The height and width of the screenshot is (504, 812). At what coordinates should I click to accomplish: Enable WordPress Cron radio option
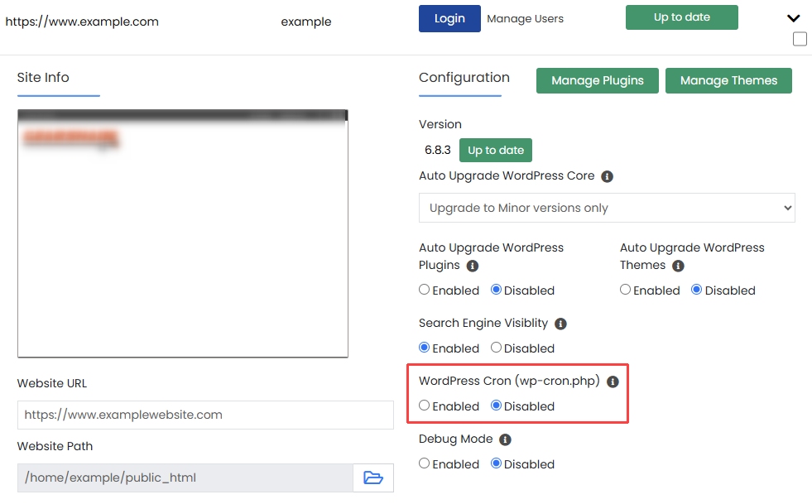point(425,406)
